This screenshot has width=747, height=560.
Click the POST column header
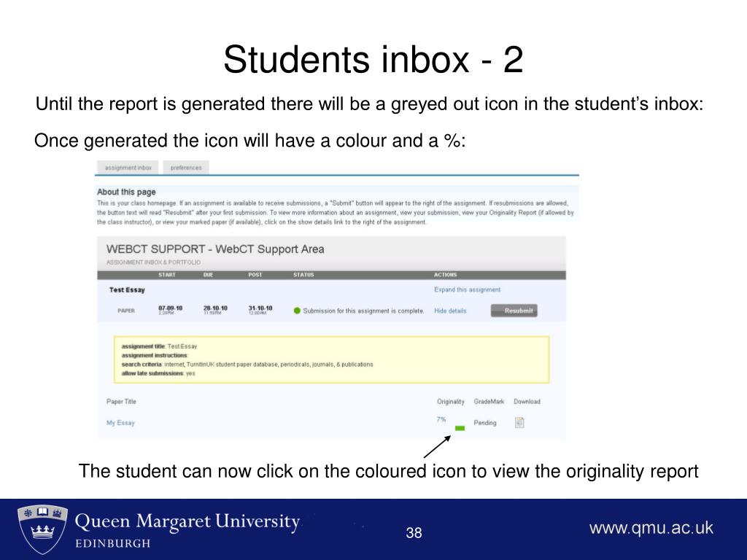click(x=255, y=275)
